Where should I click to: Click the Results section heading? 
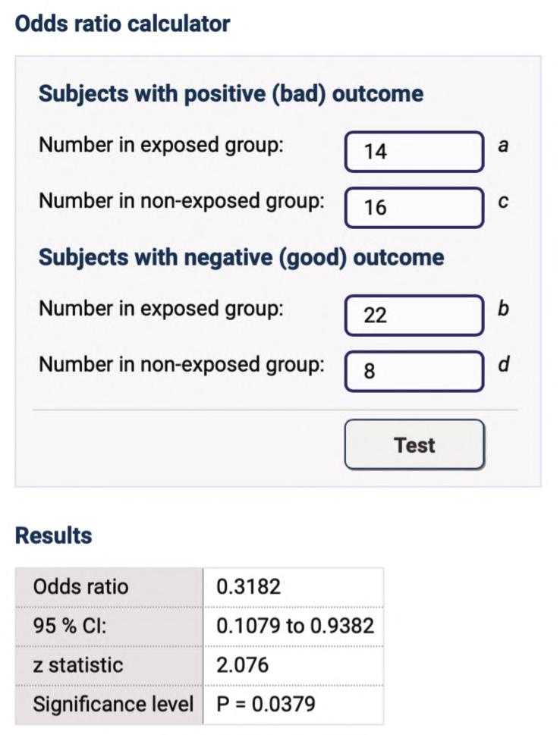[53, 536]
